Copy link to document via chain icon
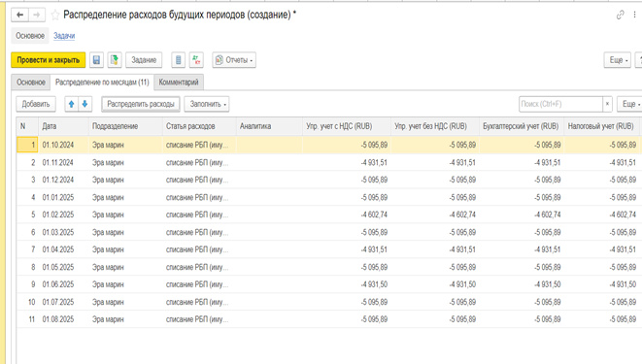Image resolution: width=642 pixels, height=364 pixels. point(621,16)
